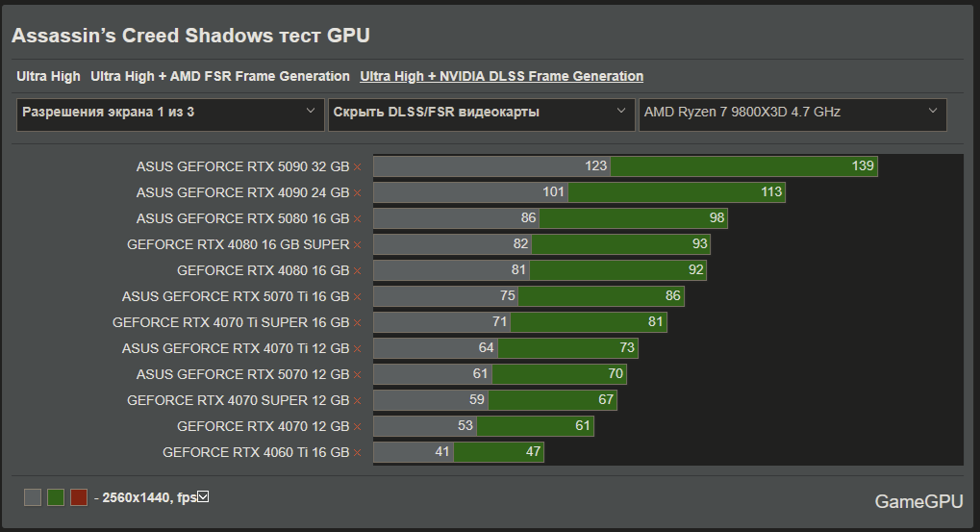Click the X beside RTX 4090 24 GB

click(357, 193)
